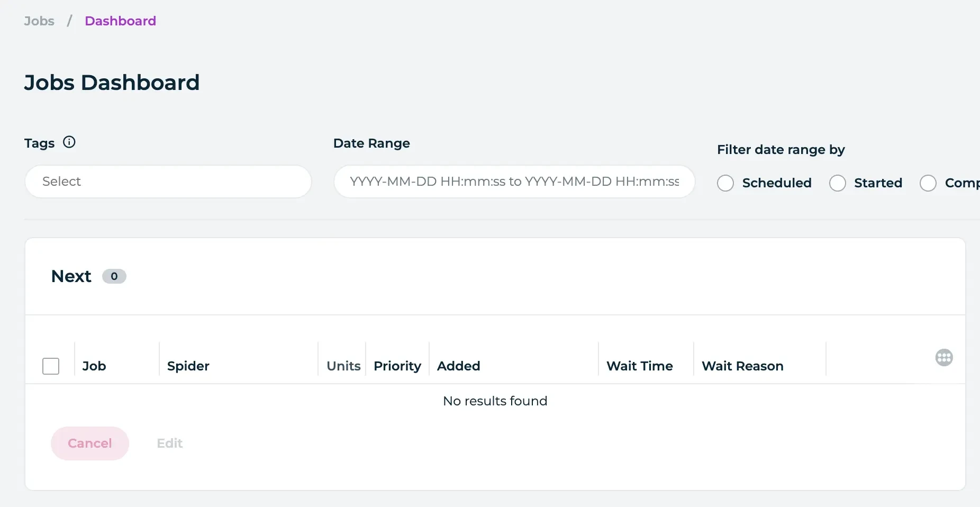Open the Tags Select dropdown
This screenshot has height=507, width=980.
(x=168, y=182)
